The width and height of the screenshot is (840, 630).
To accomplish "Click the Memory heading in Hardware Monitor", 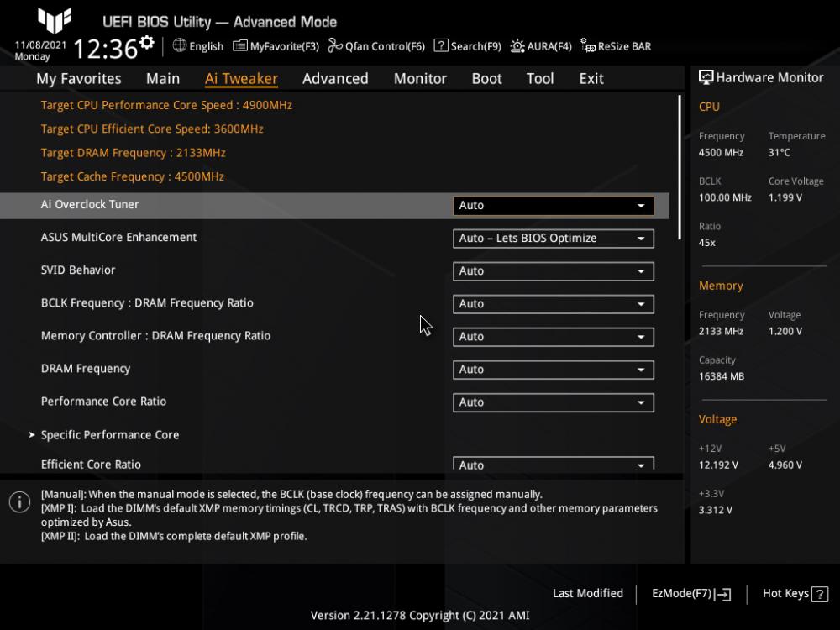I will tap(721, 286).
